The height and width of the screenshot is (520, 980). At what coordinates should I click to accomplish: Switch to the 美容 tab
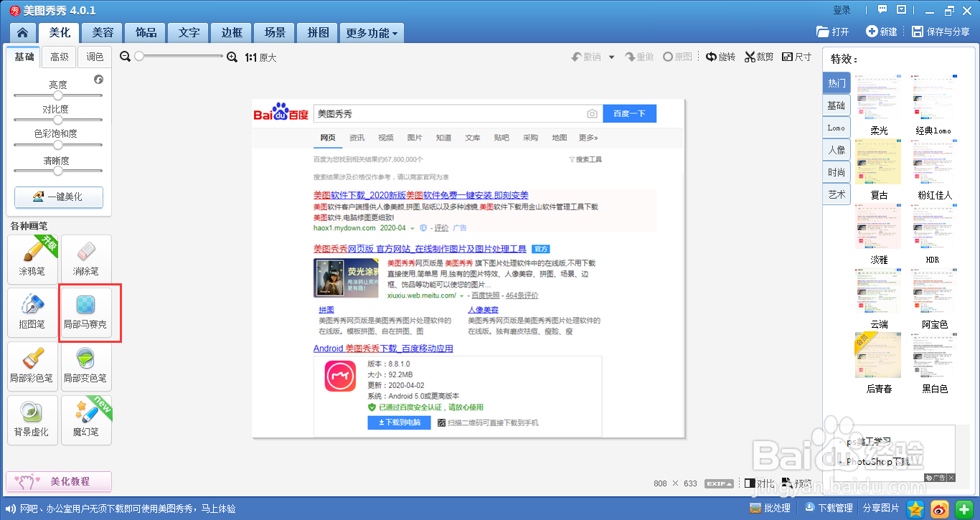[103, 33]
